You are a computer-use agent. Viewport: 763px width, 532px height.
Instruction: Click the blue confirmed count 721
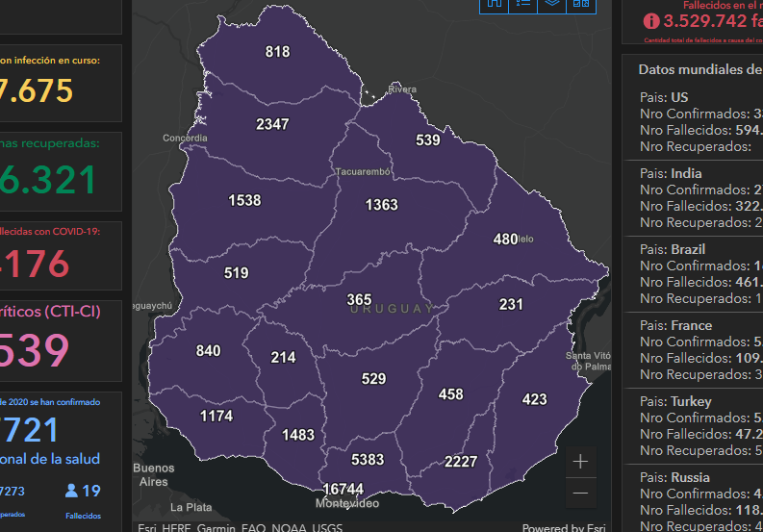pos(29,430)
